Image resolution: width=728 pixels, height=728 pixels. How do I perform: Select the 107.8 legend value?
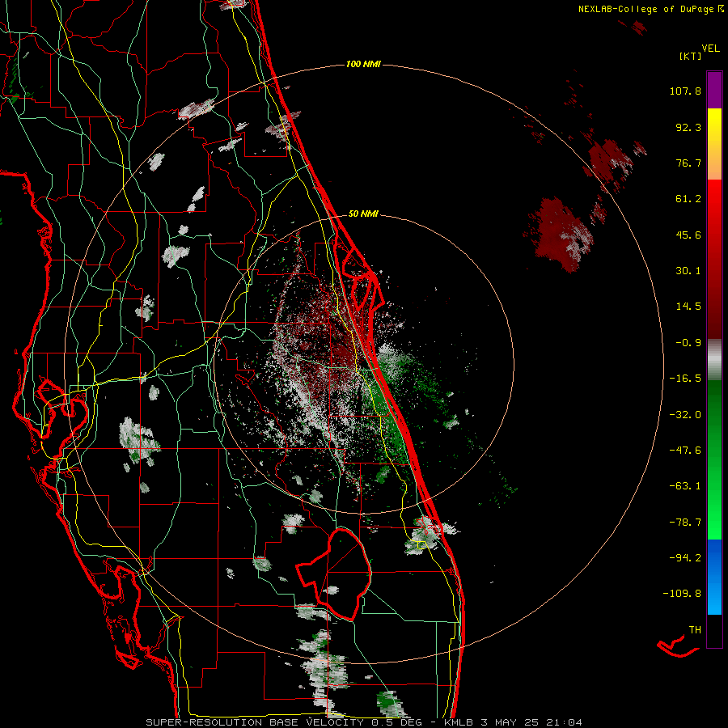(685, 91)
